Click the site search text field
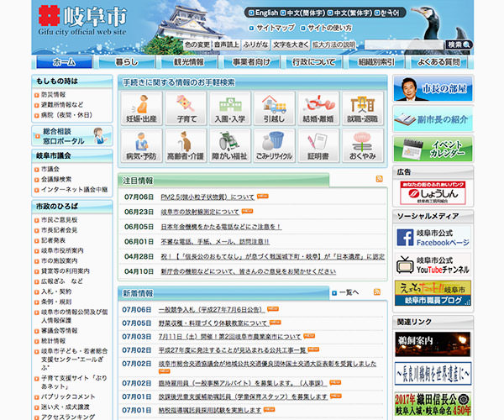 click(x=405, y=45)
